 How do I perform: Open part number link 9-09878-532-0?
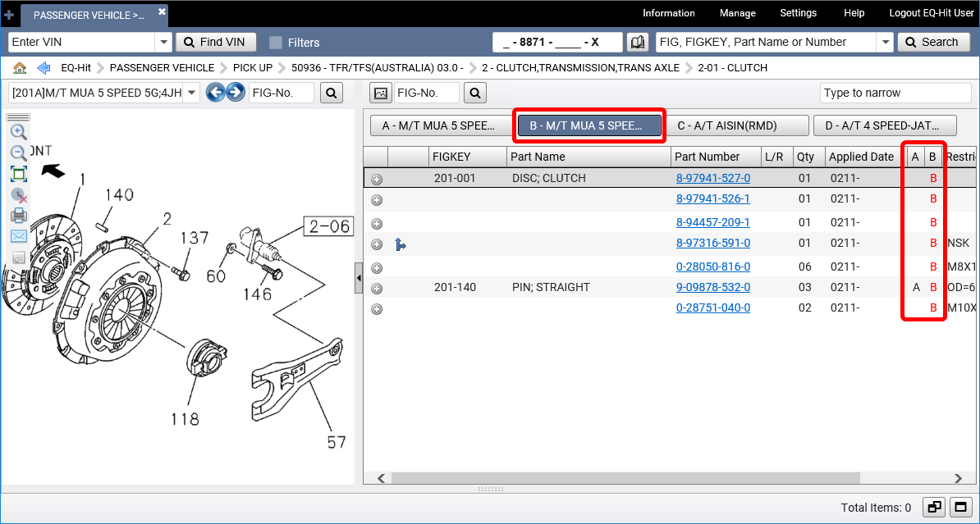[713, 287]
